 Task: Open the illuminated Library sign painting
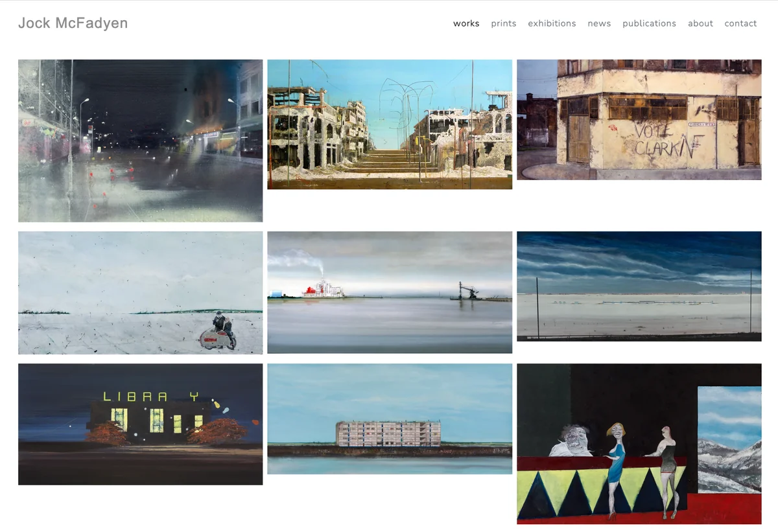tap(141, 424)
